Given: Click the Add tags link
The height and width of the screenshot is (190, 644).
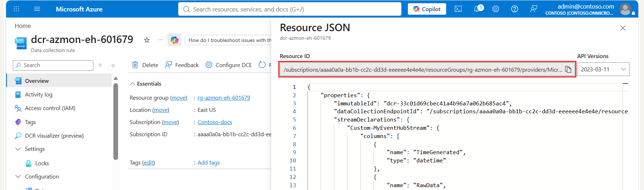Looking at the screenshot, I should coord(209,162).
